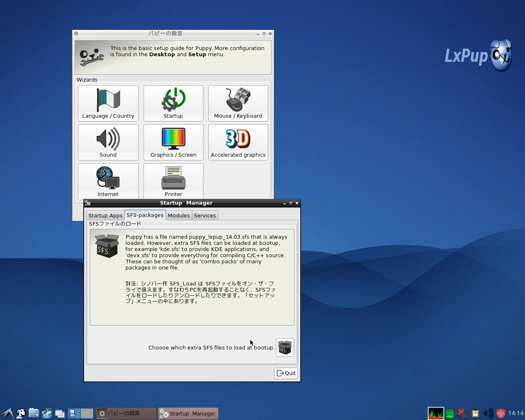
Task: Click the Puppy settings title bar gear icon
Action: pyautogui.click(x=76, y=34)
